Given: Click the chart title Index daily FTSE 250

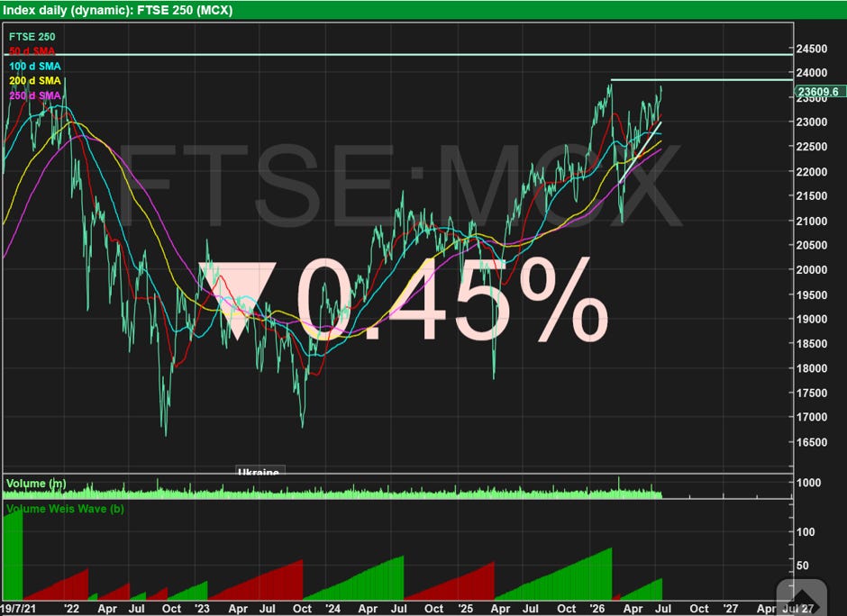Looking at the screenshot, I should tap(118, 10).
